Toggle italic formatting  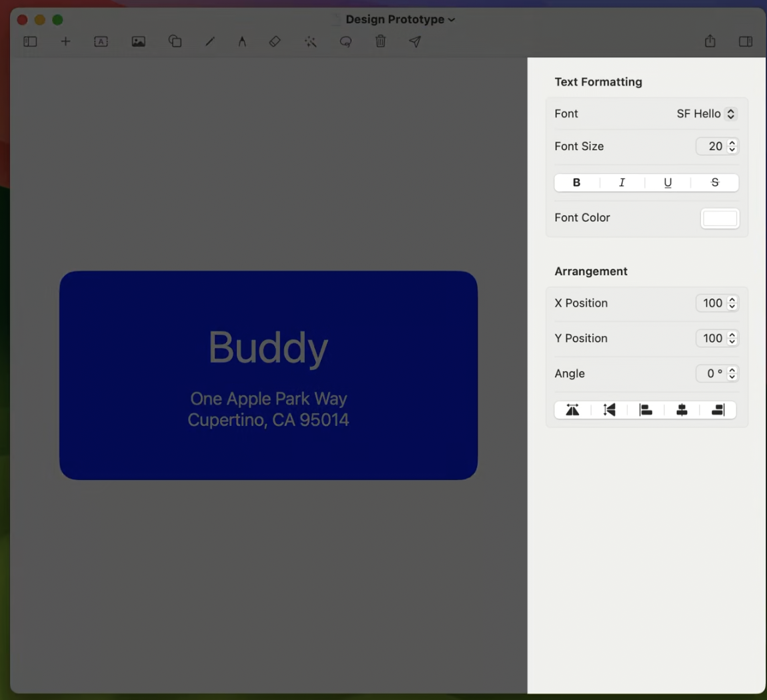coord(622,182)
